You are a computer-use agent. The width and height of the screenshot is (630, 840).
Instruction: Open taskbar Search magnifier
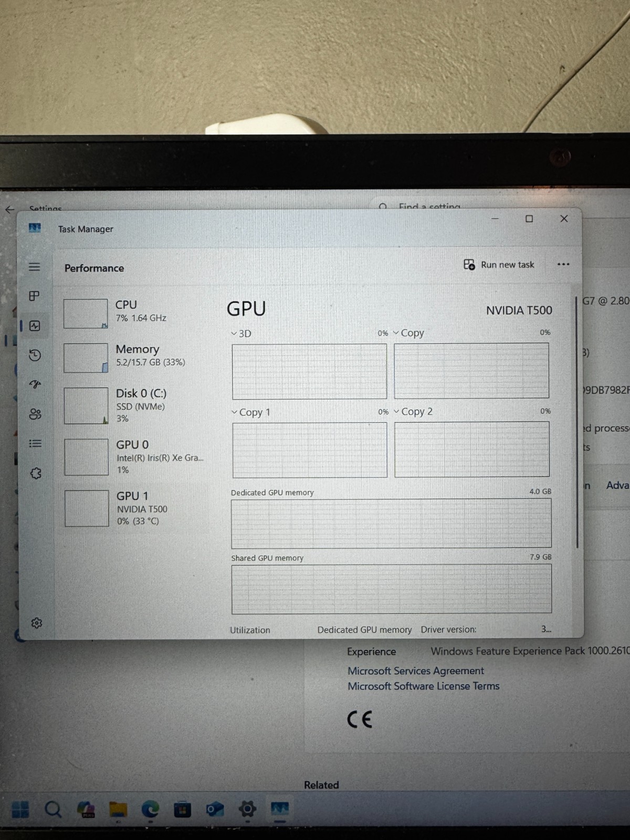(53, 810)
